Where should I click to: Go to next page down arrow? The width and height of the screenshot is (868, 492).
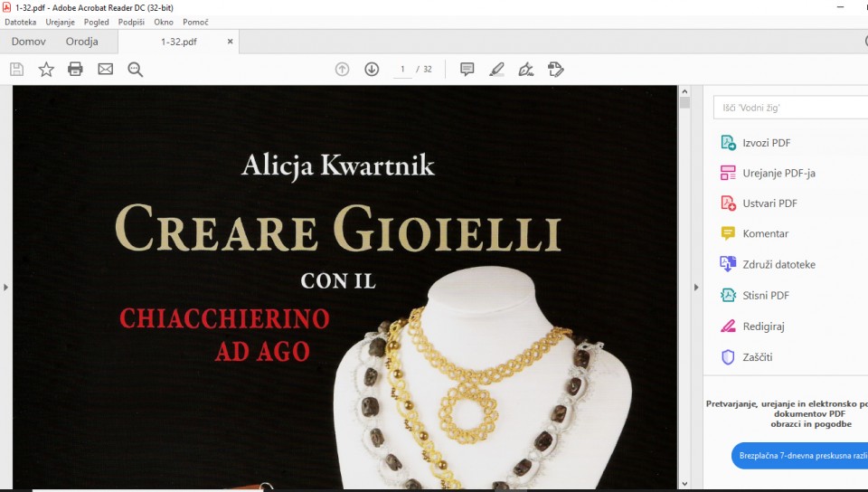372,69
